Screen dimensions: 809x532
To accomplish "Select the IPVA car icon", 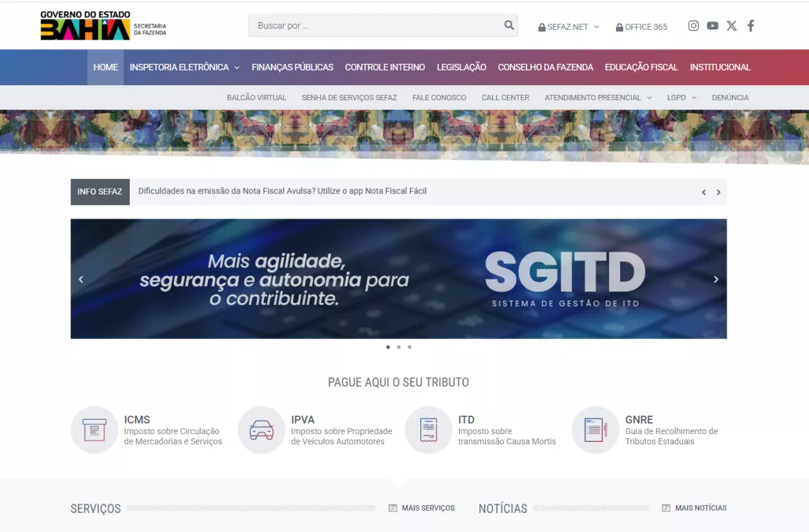I will 261,430.
